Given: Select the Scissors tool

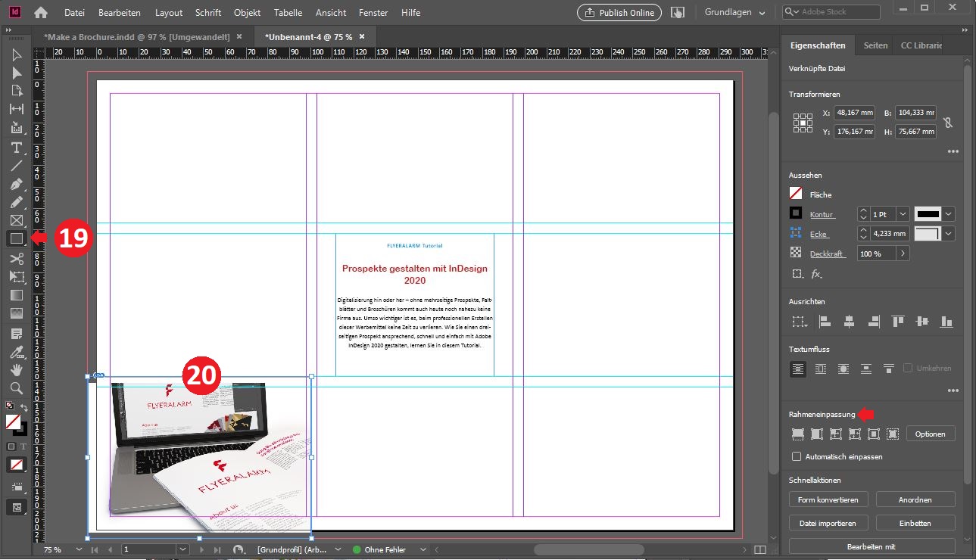Looking at the screenshot, I should [16, 259].
